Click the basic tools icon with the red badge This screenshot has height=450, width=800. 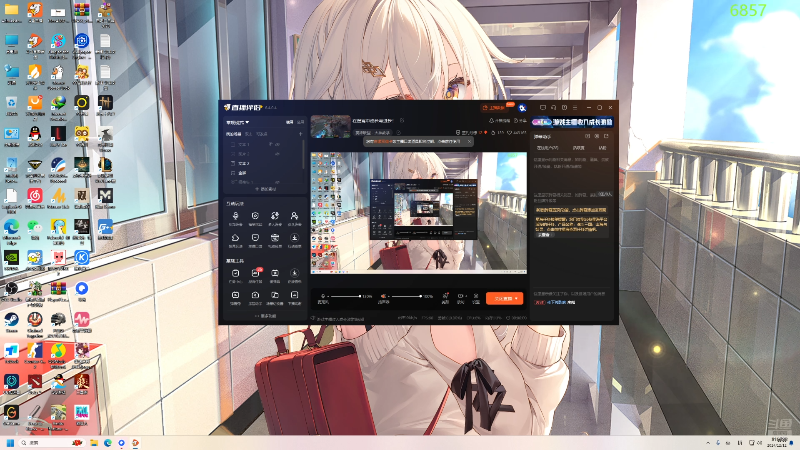point(255,273)
